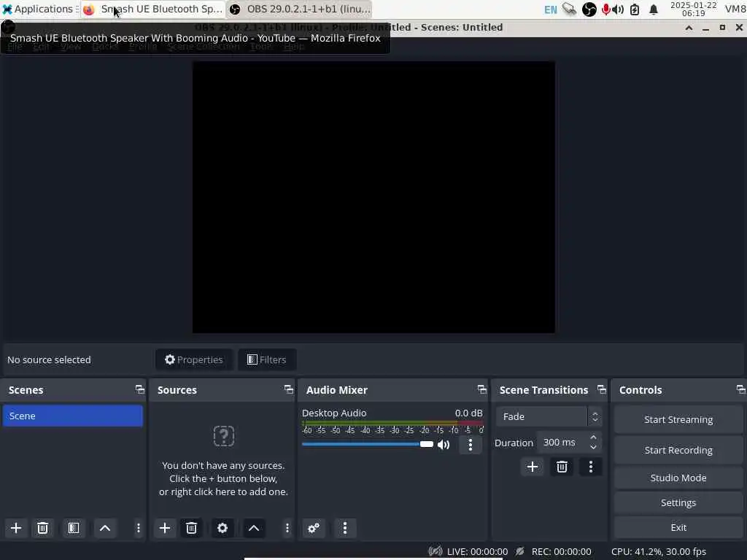
Task: Click OBS tray icon in system panel
Action: [589, 9]
